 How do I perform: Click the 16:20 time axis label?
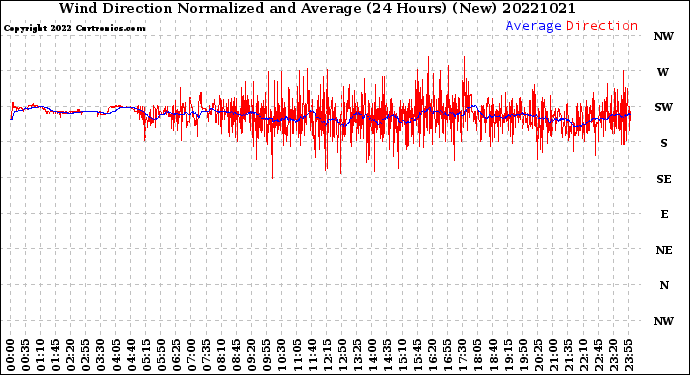[433, 355]
